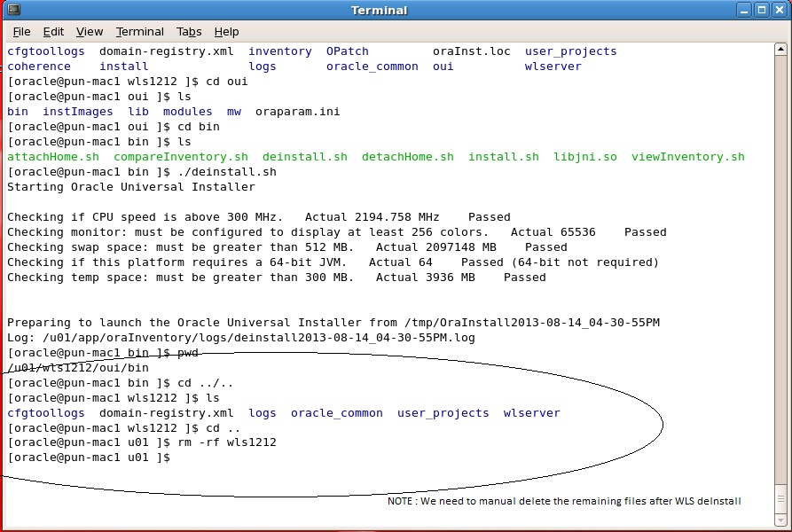Viewport: 792px width, 532px height.
Task: Maximize the Terminal window
Action: pyautogui.click(x=761, y=10)
